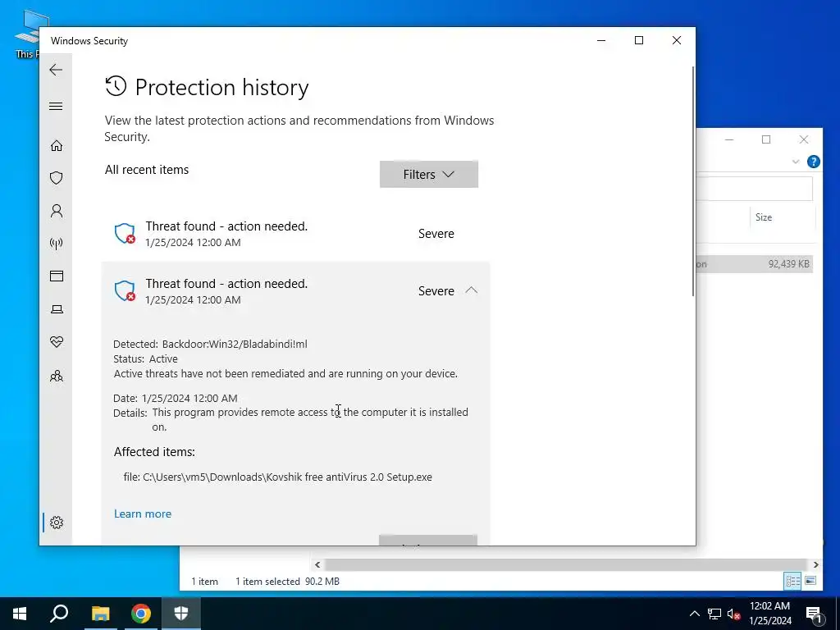This screenshot has height=630, width=840.
Task: Minimize the Windows Security window
Action: (x=601, y=40)
